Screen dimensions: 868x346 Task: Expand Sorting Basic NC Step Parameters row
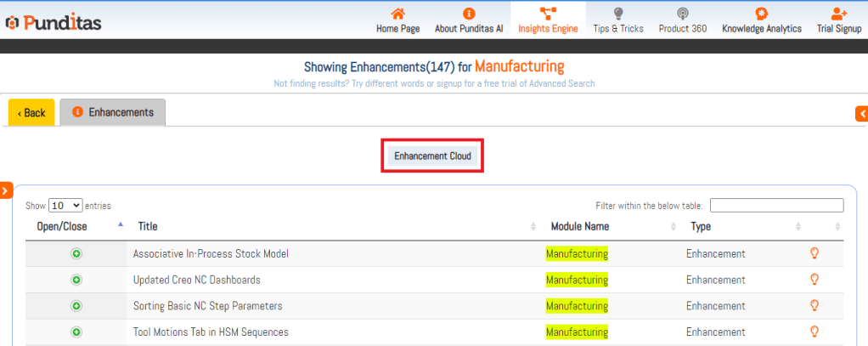pyautogui.click(x=76, y=306)
